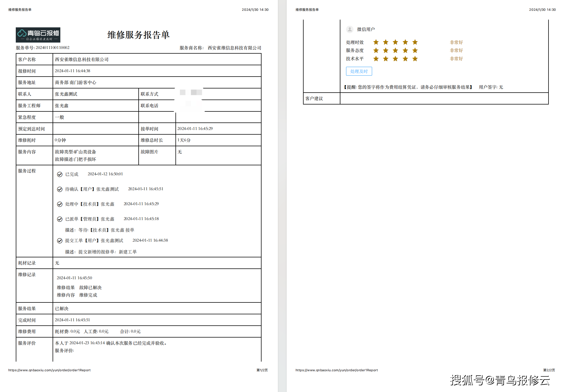Click the 处理及时 tag button
This screenshot has height=392, width=564.
pos(359,71)
